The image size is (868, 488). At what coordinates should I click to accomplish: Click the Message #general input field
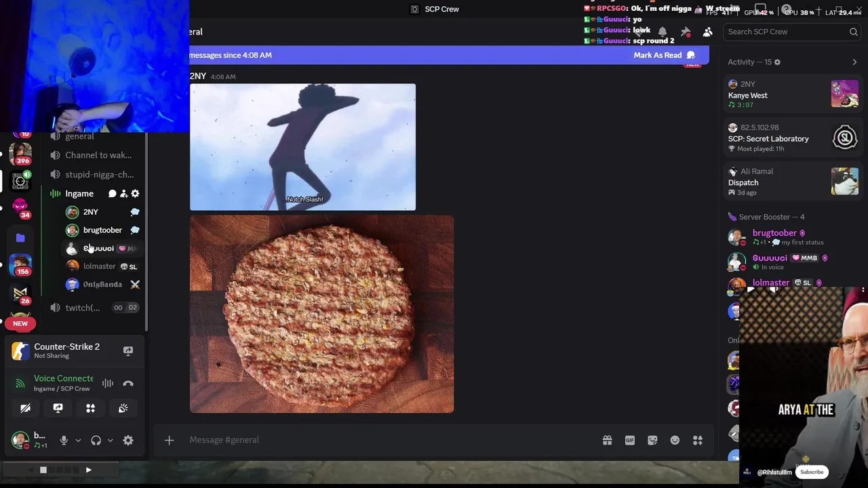[x=390, y=440]
